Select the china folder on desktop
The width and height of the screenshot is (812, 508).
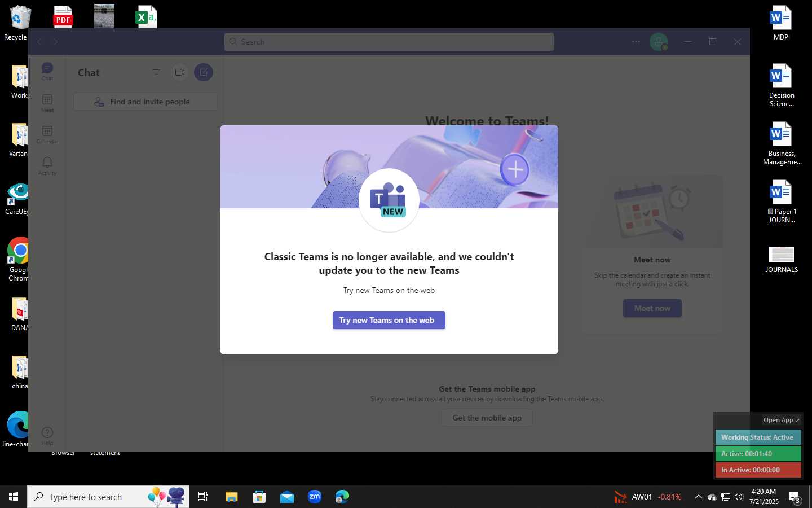pos(19,373)
